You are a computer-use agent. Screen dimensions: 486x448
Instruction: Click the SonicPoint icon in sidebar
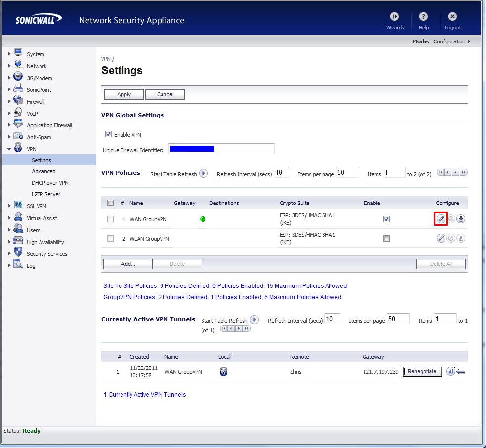pyautogui.click(x=18, y=88)
